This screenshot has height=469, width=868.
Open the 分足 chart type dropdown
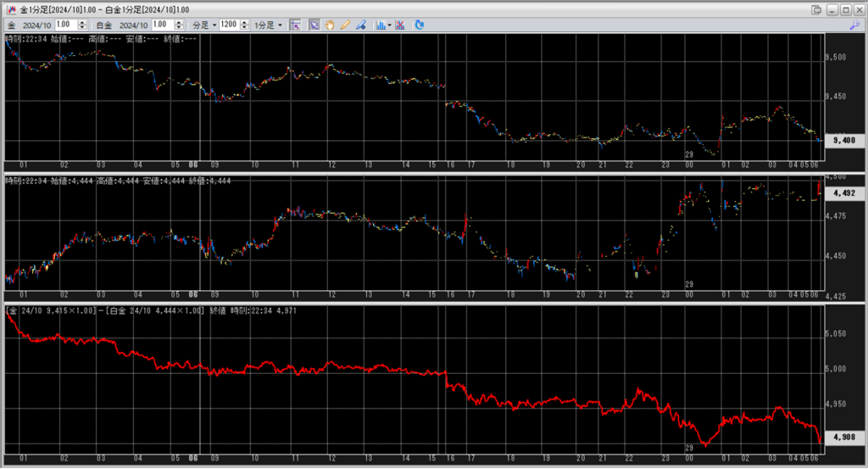(x=203, y=25)
